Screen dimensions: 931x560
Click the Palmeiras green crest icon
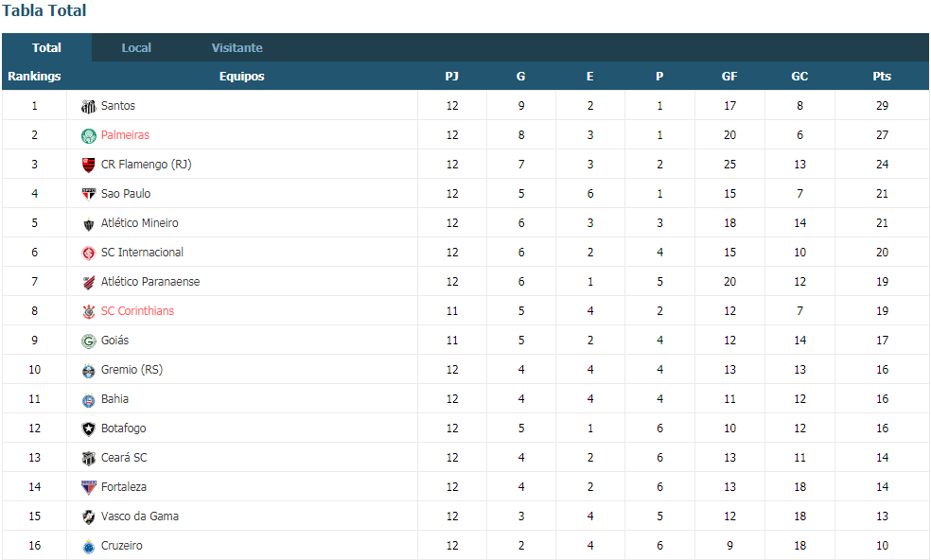click(x=89, y=136)
